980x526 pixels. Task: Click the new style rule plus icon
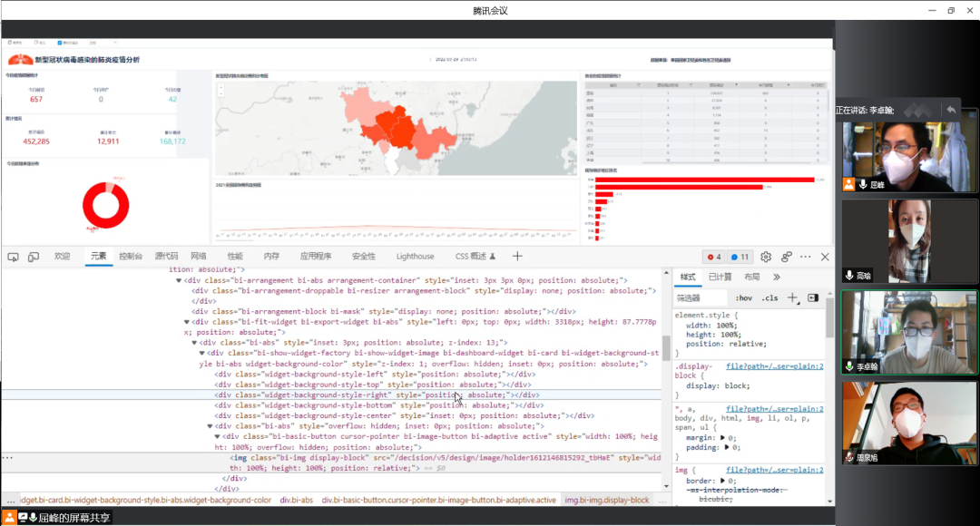coord(792,297)
